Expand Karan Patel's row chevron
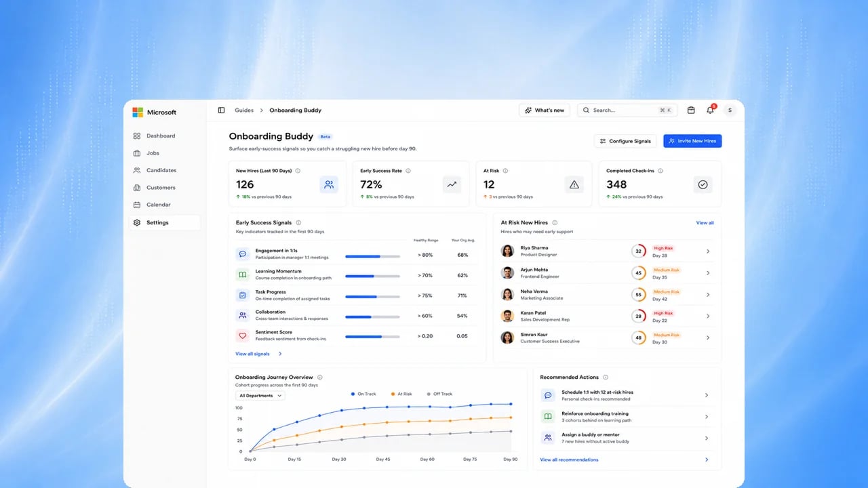 tap(708, 316)
